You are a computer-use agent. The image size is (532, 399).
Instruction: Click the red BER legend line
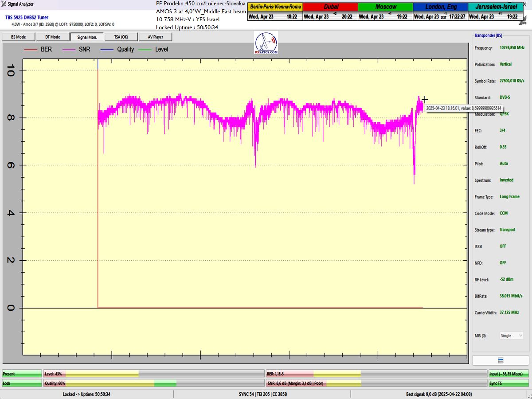point(30,50)
